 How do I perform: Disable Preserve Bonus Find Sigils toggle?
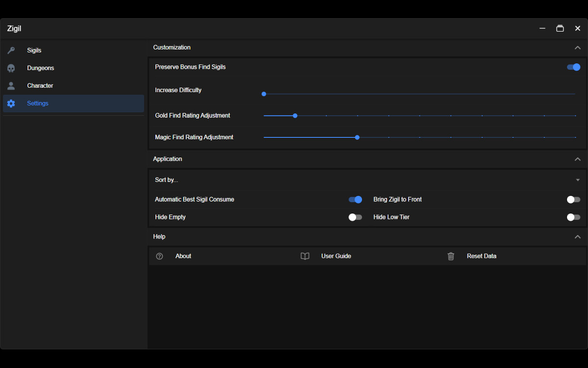pyautogui.click(x=573, y=67)
